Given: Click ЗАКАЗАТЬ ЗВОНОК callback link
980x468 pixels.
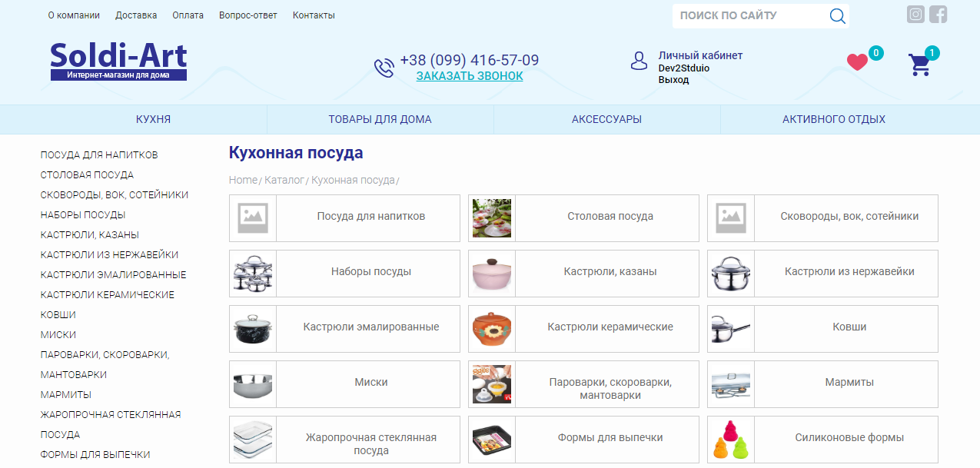Looking at the screenshot, I should [470, 76].
